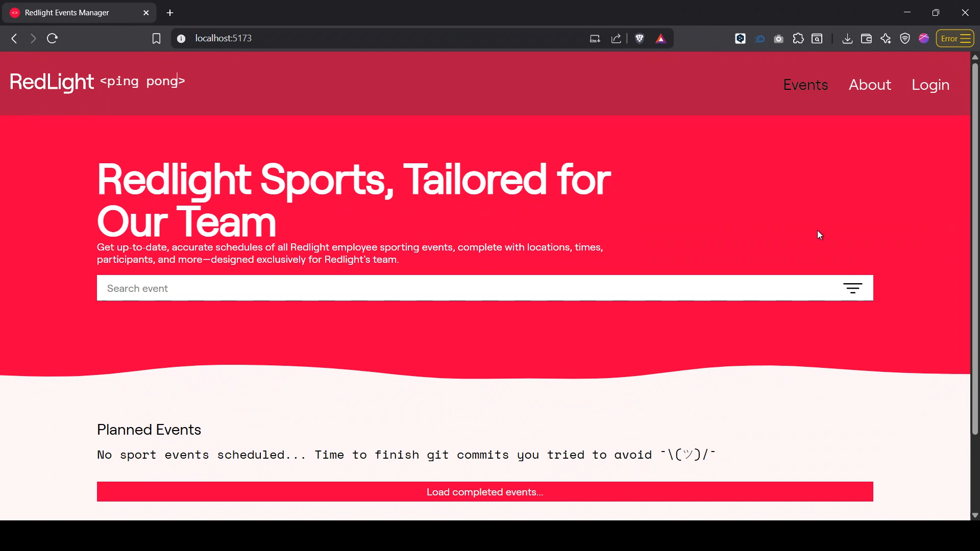980x551 pixels.
Task: Bookmark this page with bookmark icon
Action: 156,39
